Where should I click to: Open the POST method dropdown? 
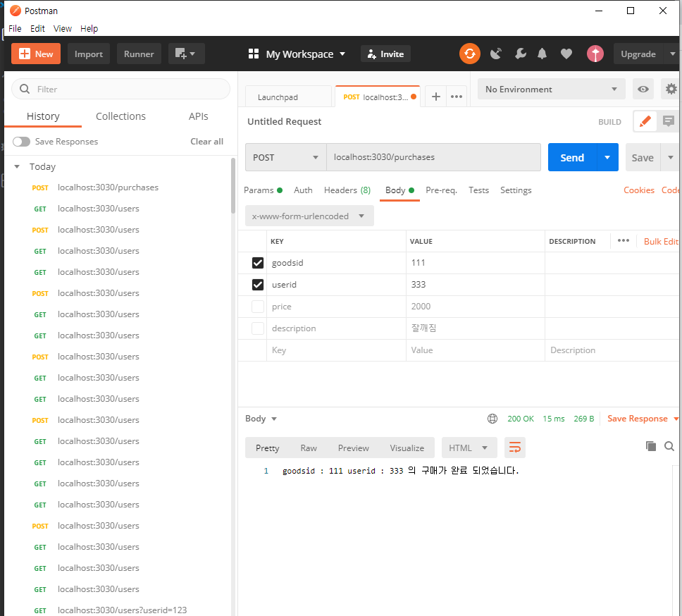pyautogui.click(x=286, y=157)
